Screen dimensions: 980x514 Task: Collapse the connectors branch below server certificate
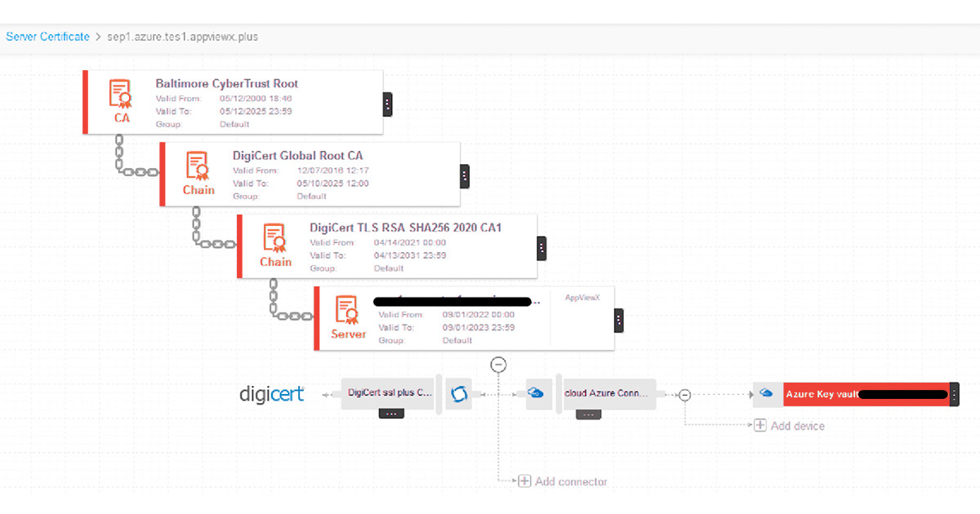tap(498, 365)
